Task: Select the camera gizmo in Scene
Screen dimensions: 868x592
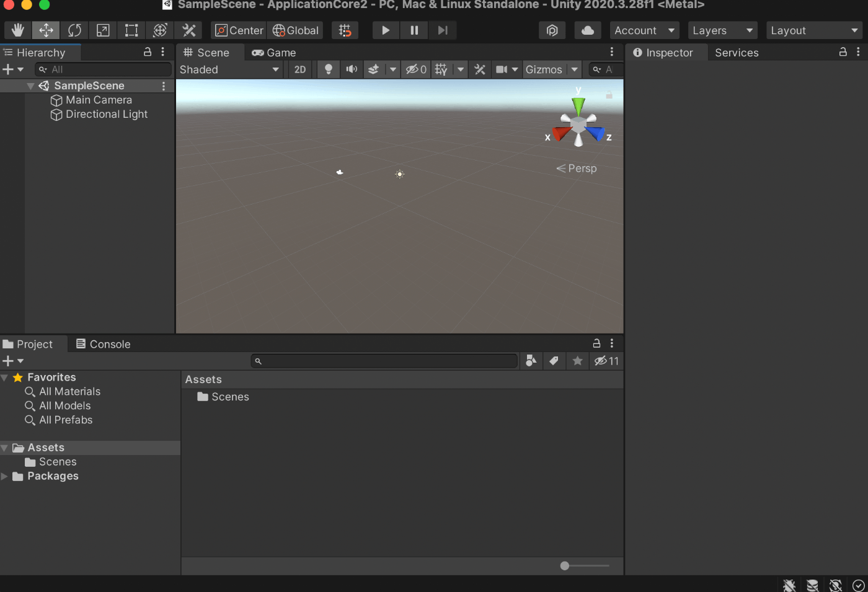Action: [x=340, y=172]
